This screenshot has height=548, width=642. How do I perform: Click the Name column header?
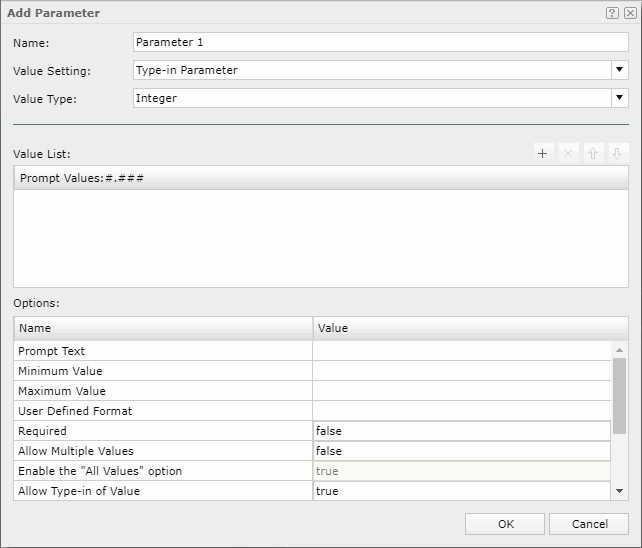point(163,328)
